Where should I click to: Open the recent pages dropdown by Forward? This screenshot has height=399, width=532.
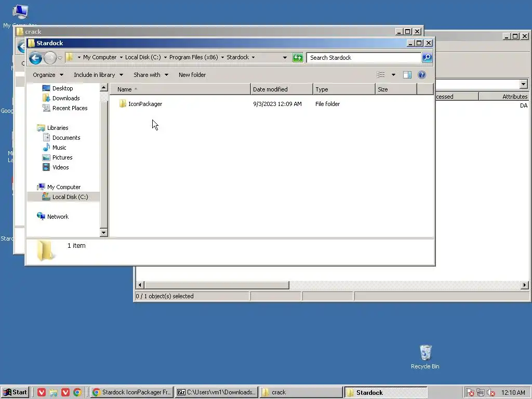point(60,58)
